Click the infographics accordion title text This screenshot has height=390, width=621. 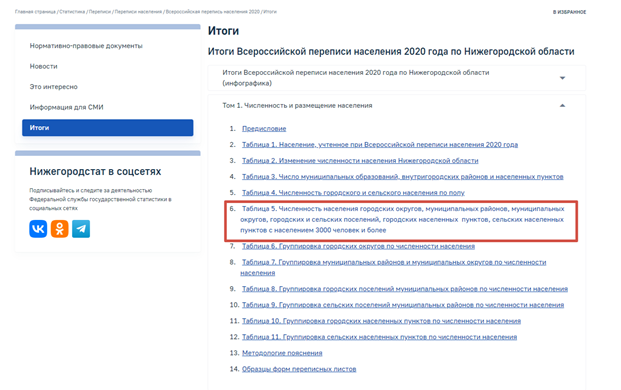tap(356, 78)
